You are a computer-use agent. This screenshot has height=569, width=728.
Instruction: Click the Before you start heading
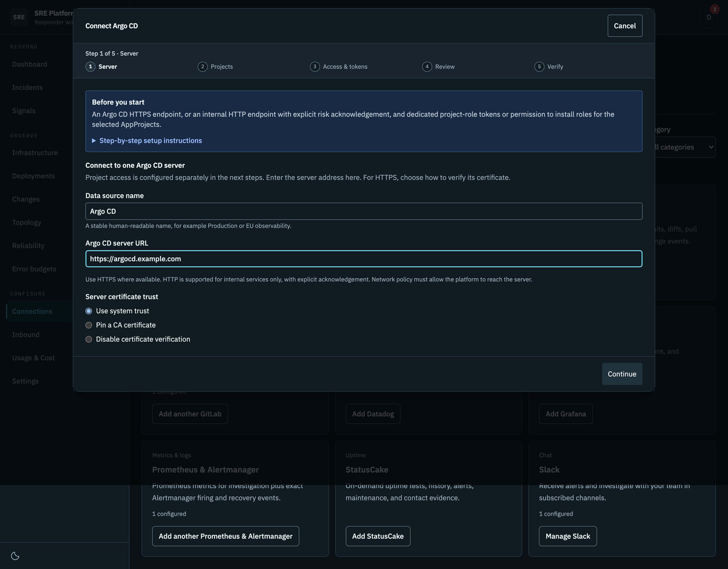tap(118, 102)
